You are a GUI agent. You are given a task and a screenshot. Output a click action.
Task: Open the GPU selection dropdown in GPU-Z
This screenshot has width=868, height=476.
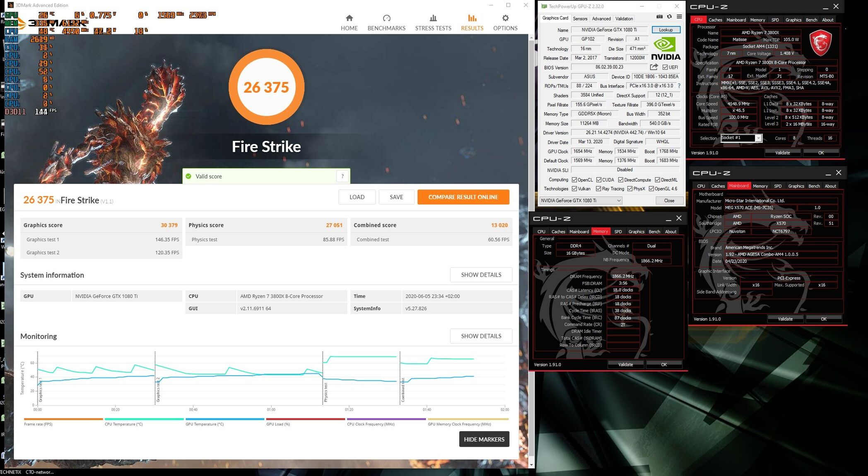(581, 201)
